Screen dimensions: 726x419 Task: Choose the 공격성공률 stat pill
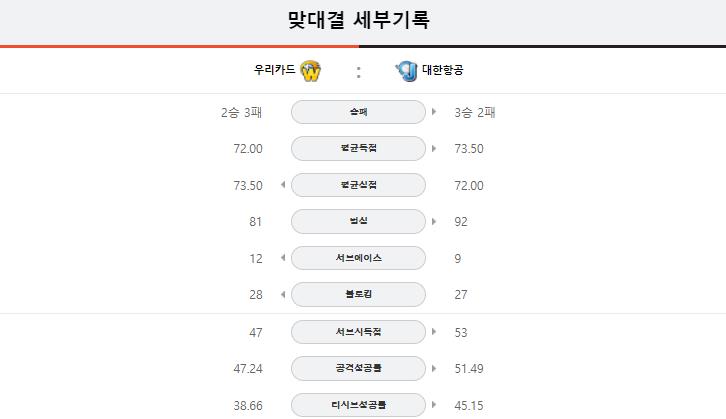(x=358, y=369)
